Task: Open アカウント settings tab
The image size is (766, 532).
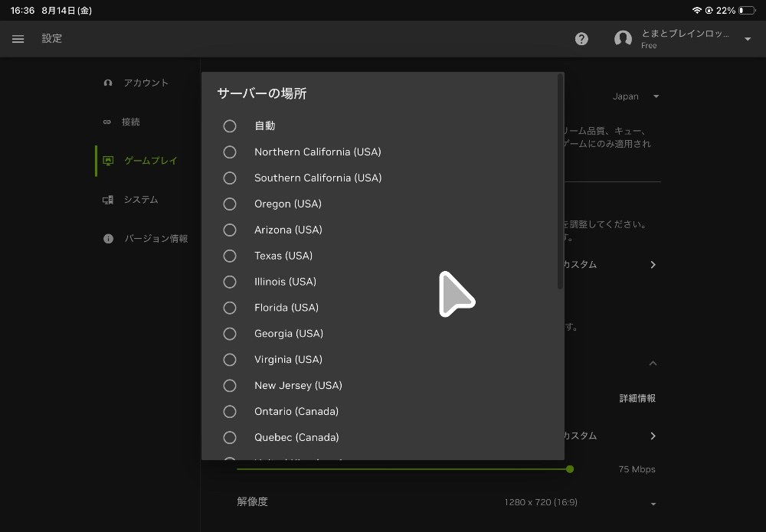Action: coord(146,83)
